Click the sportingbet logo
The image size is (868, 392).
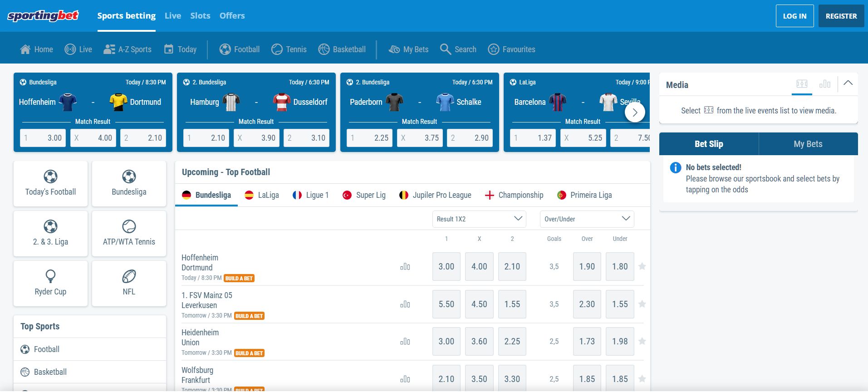pyautogui.click(x=43, y=16)
